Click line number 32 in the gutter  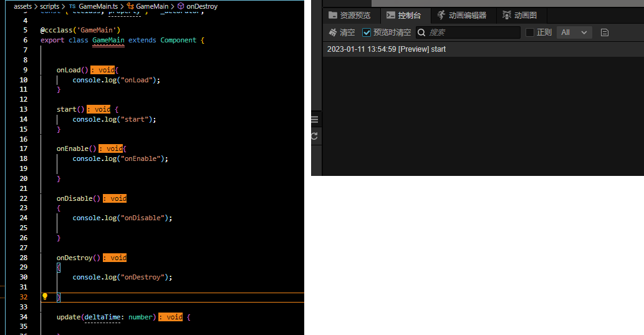(x=24, y=297)
